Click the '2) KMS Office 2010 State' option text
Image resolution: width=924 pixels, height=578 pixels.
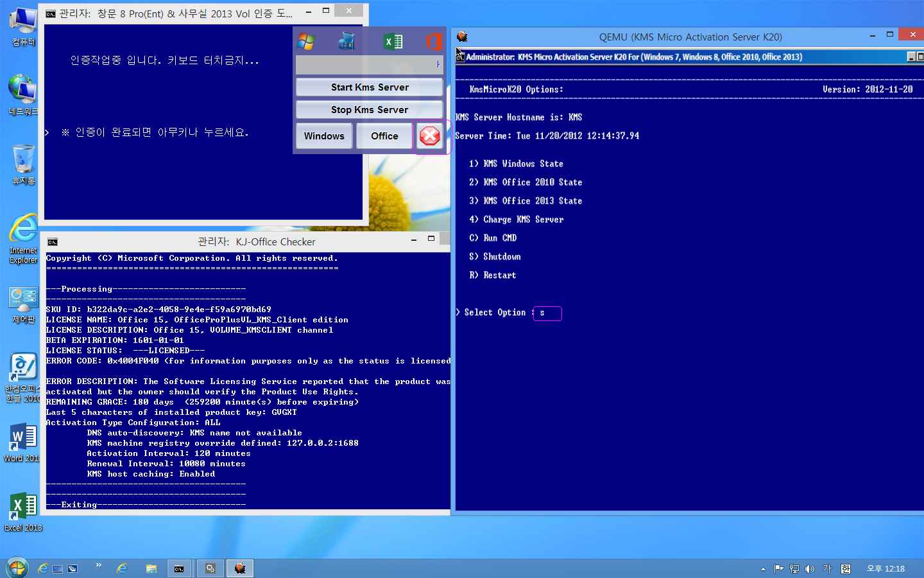[x=526, y=182]
